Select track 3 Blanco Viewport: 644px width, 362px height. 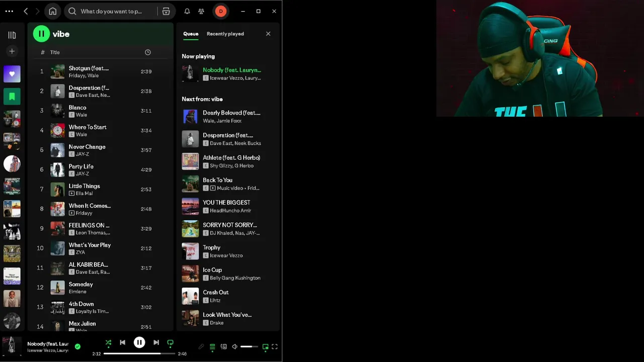(100, 111)
